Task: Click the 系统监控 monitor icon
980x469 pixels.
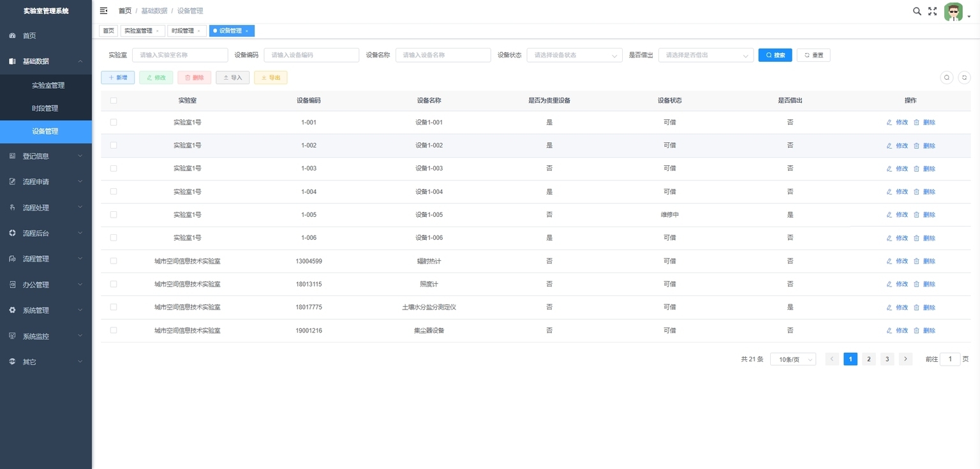Action: 12,336
